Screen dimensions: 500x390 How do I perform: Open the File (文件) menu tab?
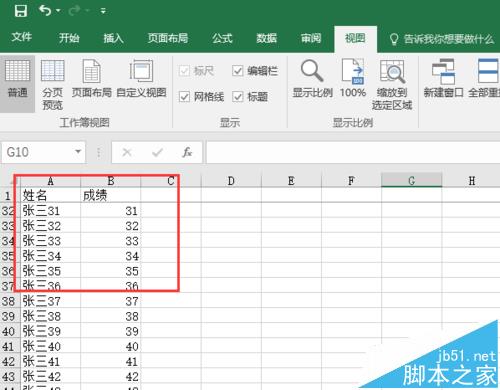coord(22,37)
